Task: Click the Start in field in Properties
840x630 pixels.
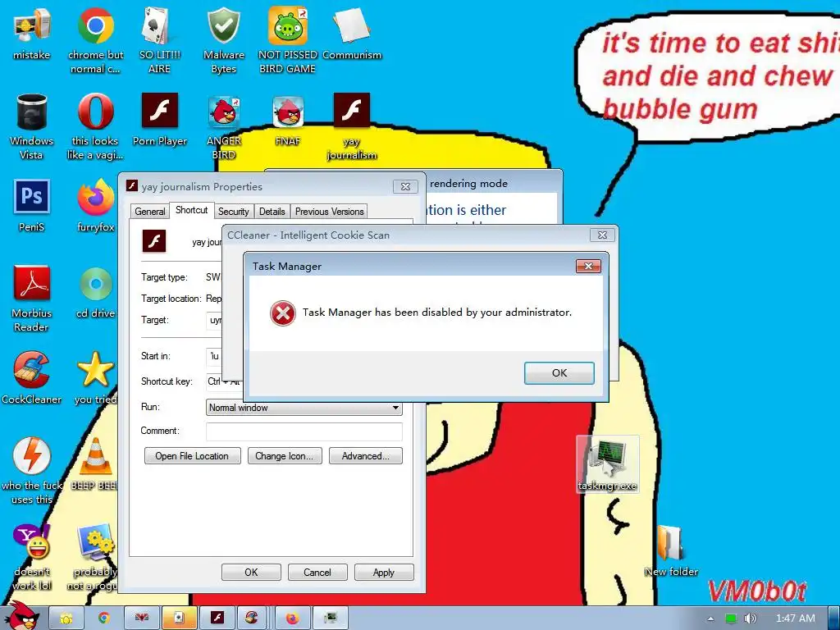Action: tap(214, 356)
